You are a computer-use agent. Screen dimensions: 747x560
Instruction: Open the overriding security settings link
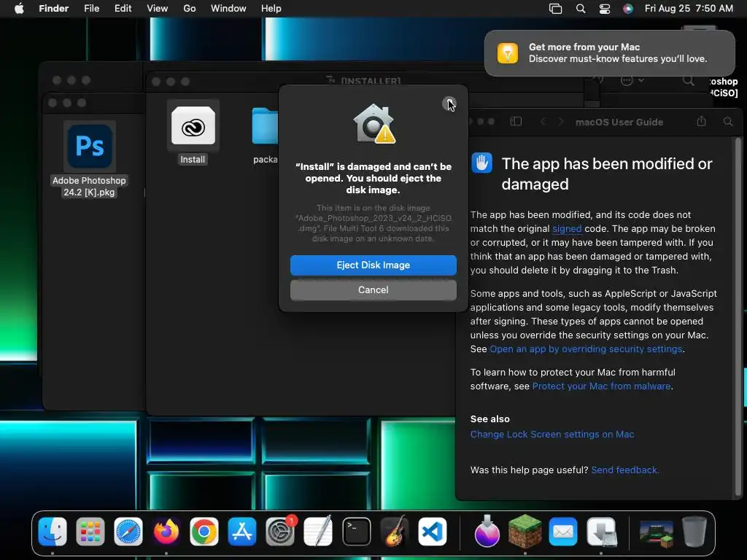(586, 349)
